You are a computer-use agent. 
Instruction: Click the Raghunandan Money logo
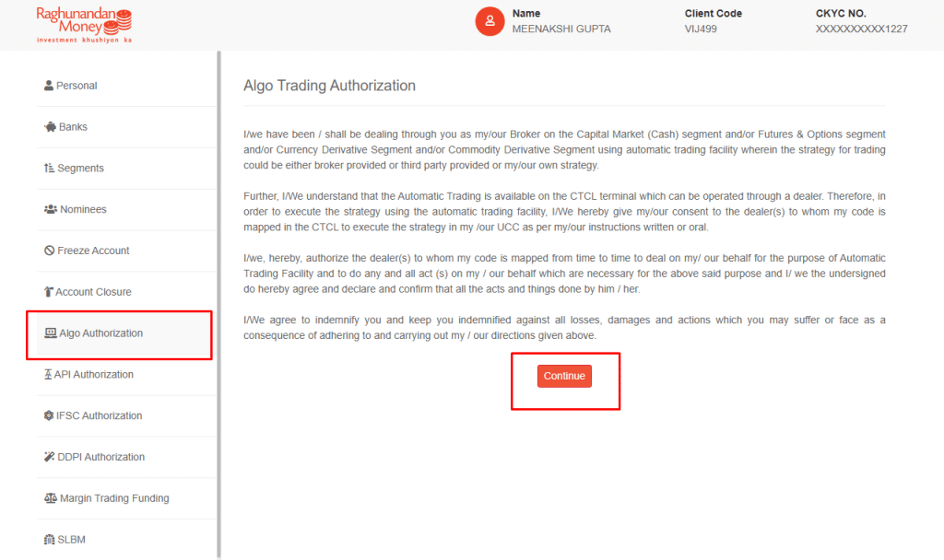(84, 25)
